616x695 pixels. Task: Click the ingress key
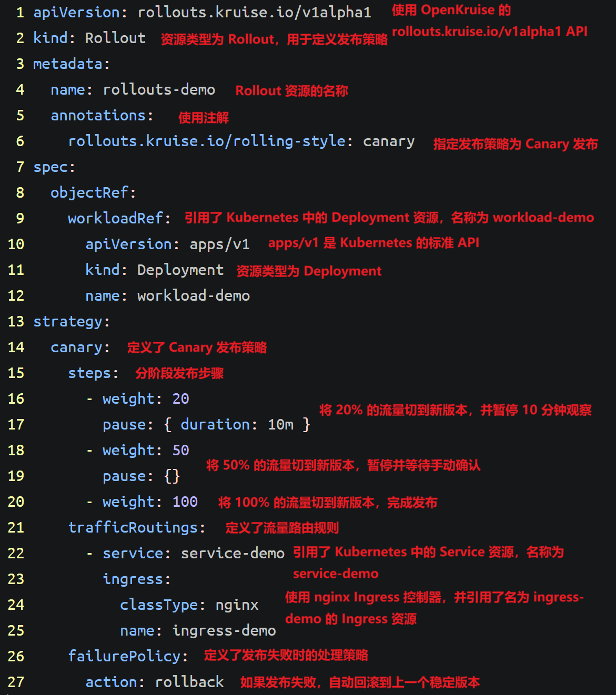pos(133,579)
